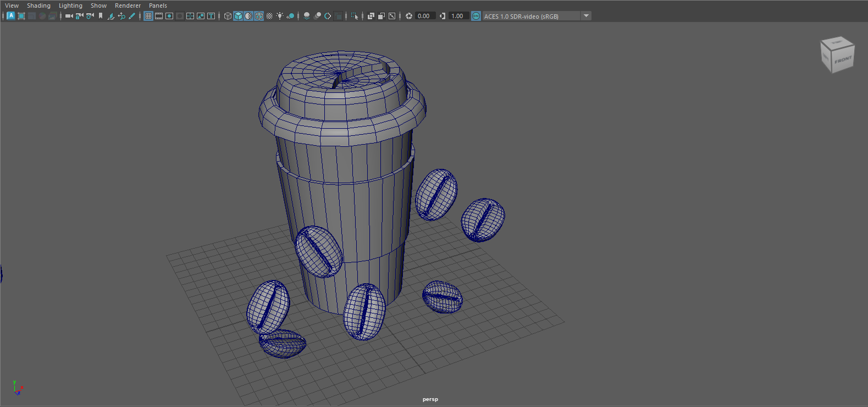This screenshot has height=407, width=868.
Task: Open the ACES 1.0 SDR-video dropdown arrow
Action: coord(586,16)
